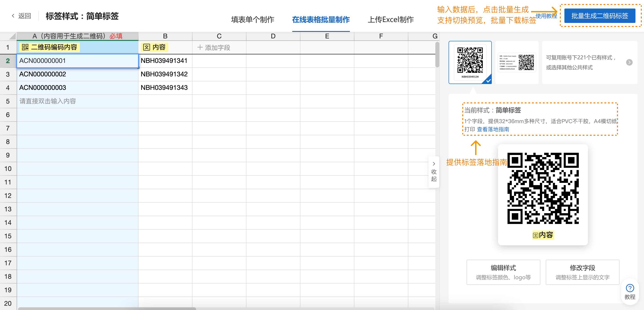This screenshot has height=310, width=644.
Task: Select row 10 header
Action: [8, 169]
